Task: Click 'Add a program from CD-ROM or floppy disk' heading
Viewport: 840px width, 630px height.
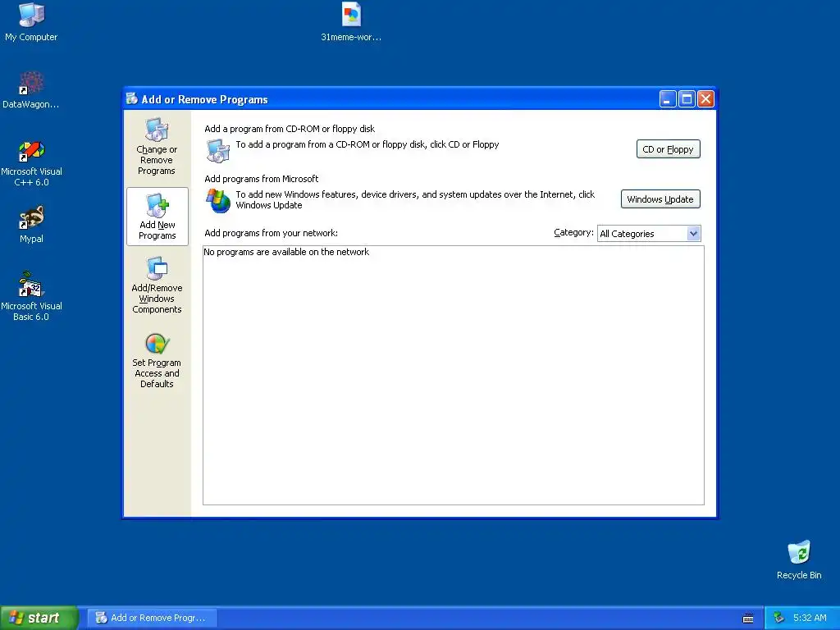Action: (290, 129)
